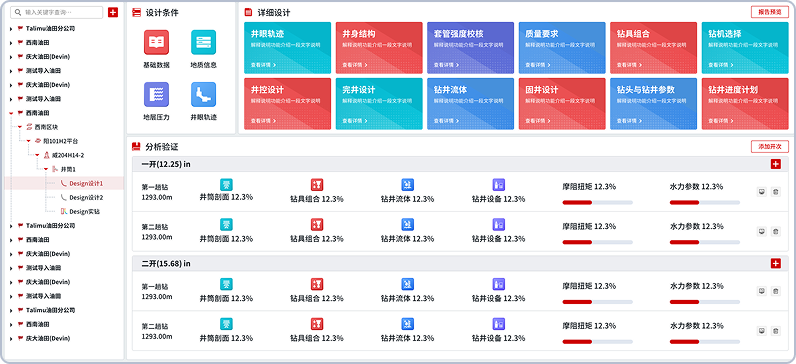Click 钻井设备 icon in 一开 第一趟钻 row
796x364 pixels.
coord(499,185)
